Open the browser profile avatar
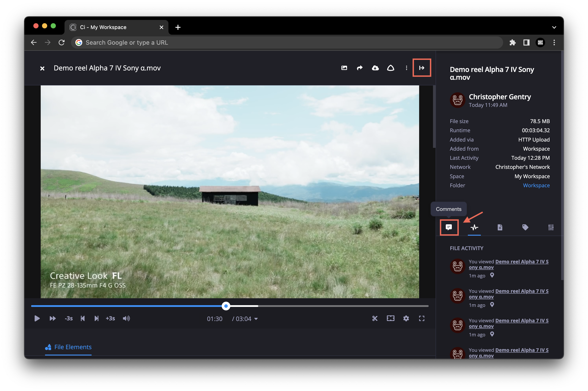 click(x=540, y=43)
